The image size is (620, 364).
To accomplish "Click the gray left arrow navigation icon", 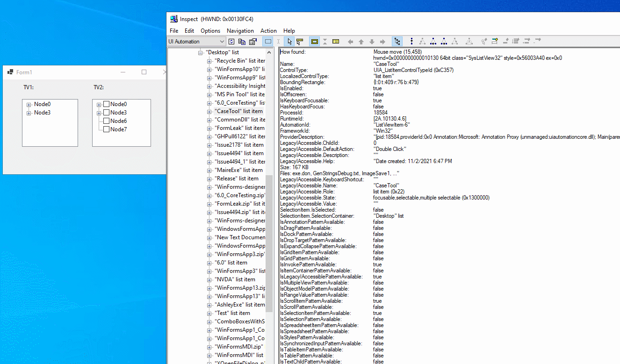I will [351, 42].
